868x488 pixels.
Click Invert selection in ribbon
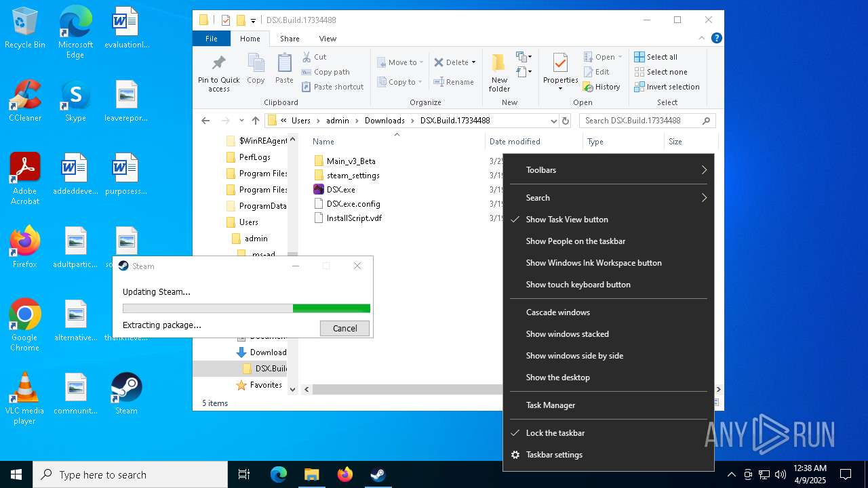[667, 87]
